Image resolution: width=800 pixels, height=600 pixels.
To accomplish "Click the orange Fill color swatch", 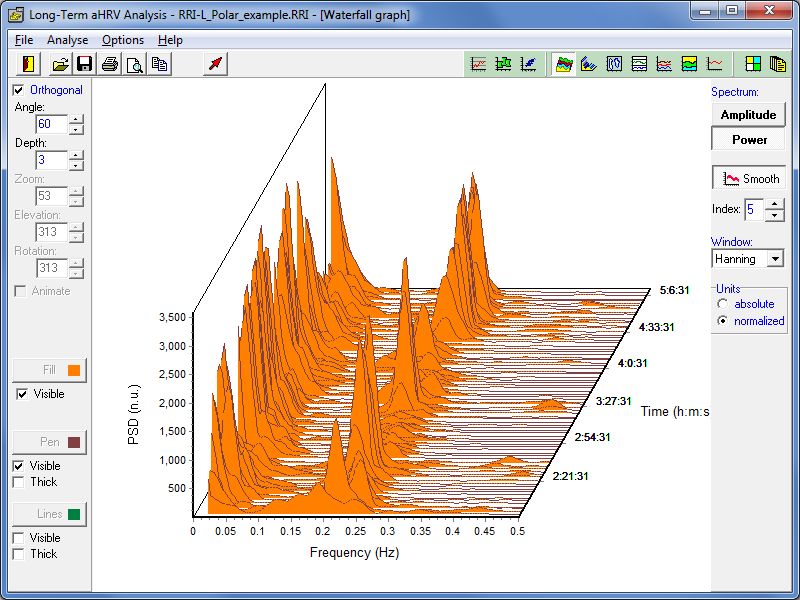I will [x=74, y=370].
